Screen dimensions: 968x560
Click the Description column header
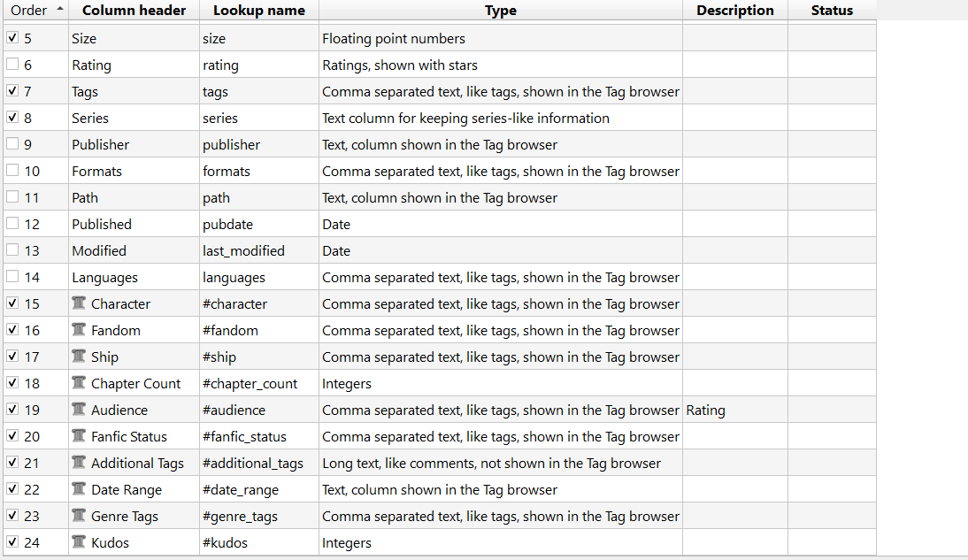(734, 11)
